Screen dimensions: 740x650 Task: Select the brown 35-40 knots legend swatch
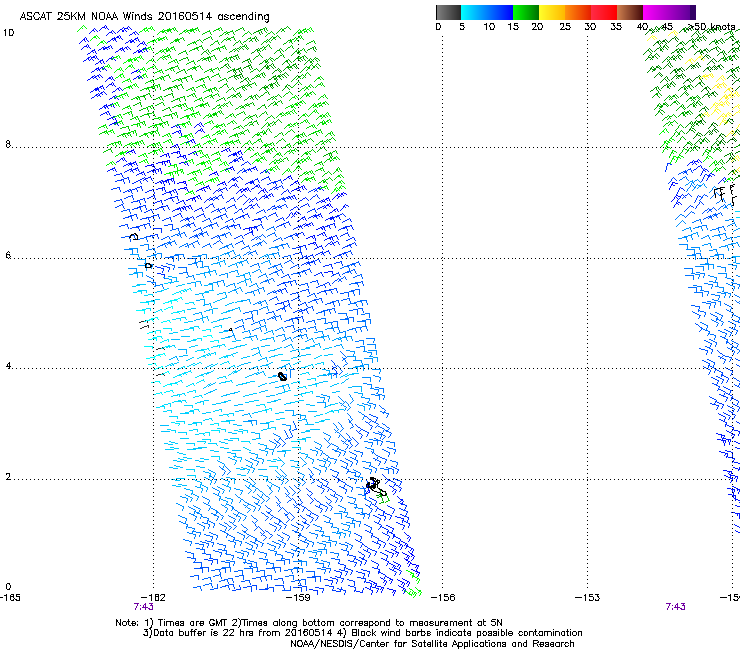630,12
